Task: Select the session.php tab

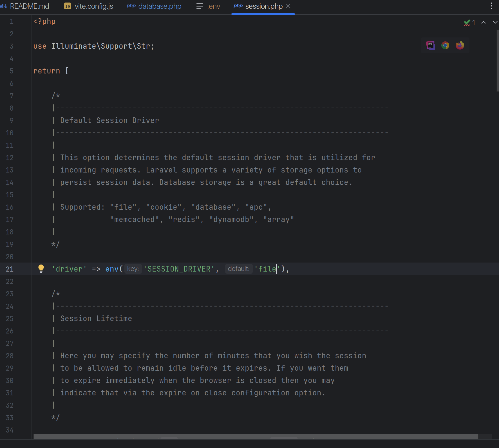Action: pyautogui.click(x=264, y=6)
